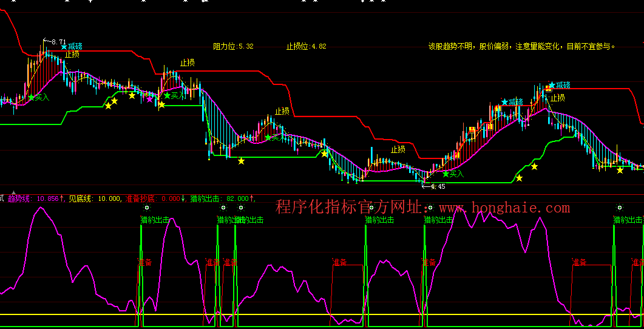The image size is (644, 329).
Task: Click the yellow trend advisory text at top right
Action: pos(521,46)
